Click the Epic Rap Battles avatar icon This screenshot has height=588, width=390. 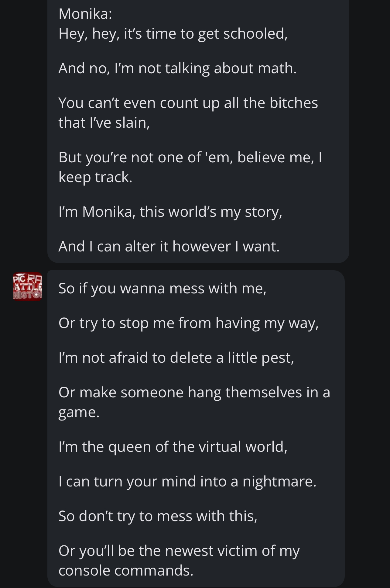coord(27,287)
